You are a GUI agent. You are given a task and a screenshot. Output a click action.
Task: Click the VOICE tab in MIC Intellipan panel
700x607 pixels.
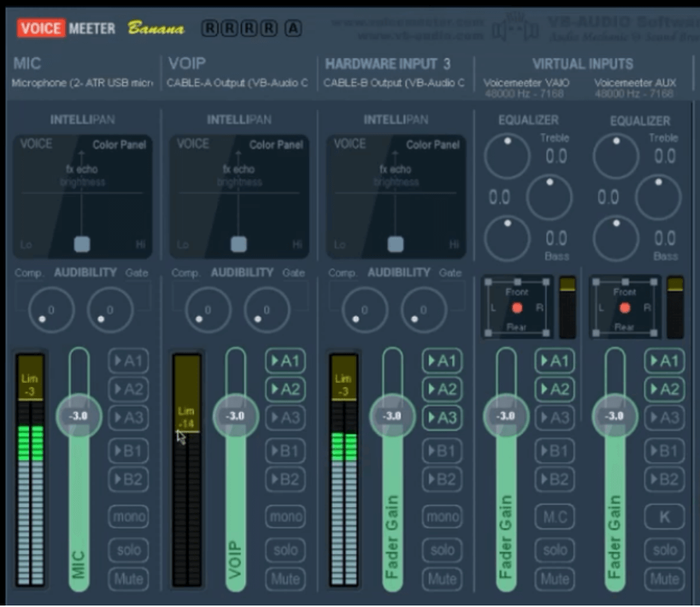36,144
